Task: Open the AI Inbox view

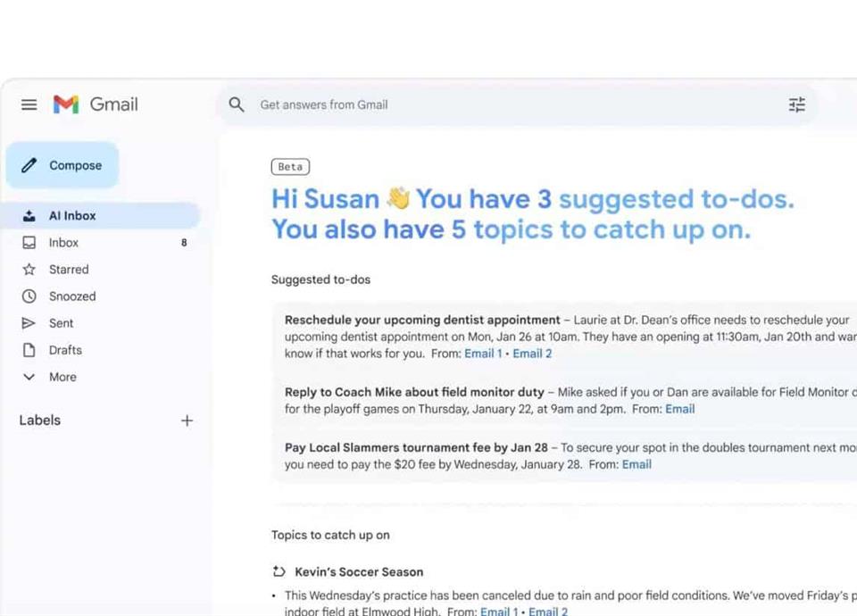Action: pyautogui.click(x=71, y=216)
